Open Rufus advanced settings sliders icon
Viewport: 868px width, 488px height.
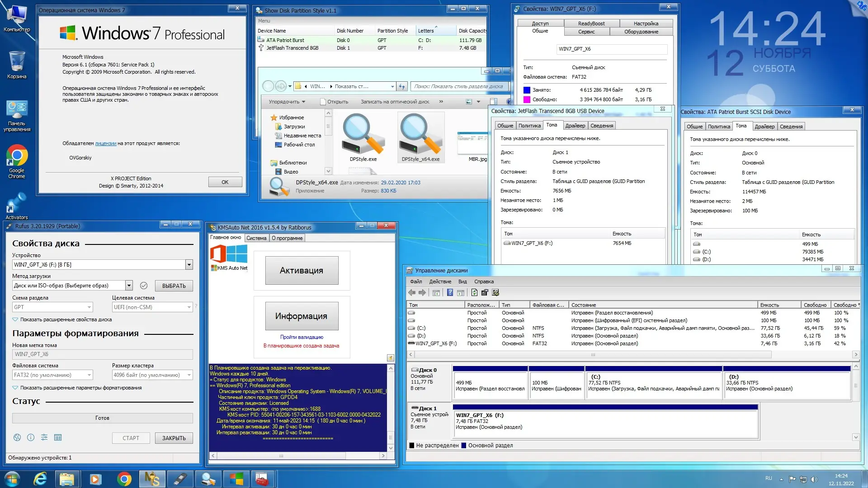point(44,437)
